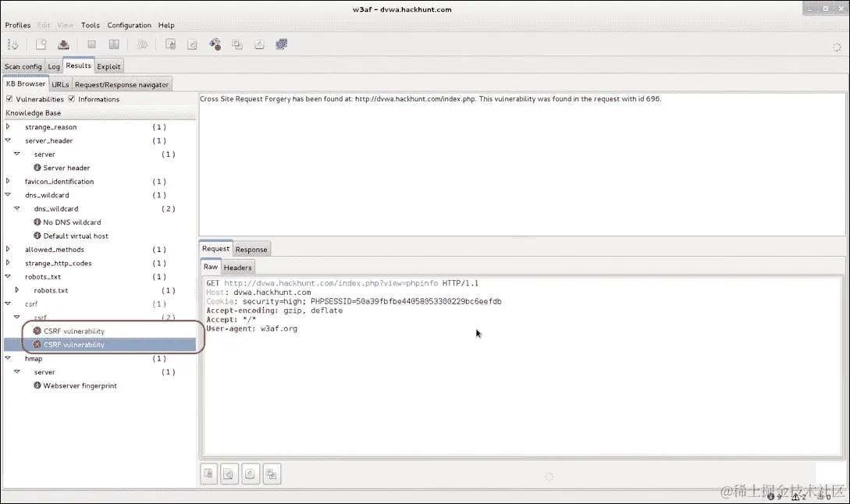Image resolution: width=850 pixels, height=504 pixels.
Task: Toggle the Vulnerabilities checkbox
Action: 9,98
